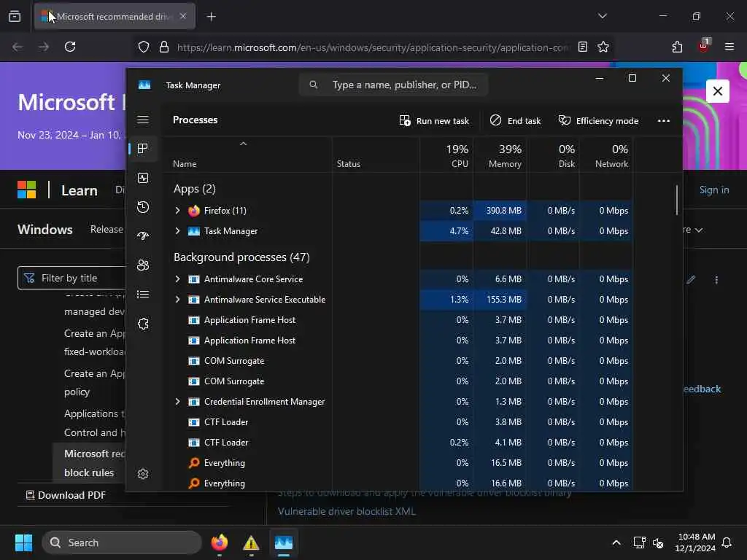Click the Firefox reload page button
The image size is (747, 560).
click(x=70, y=47)
